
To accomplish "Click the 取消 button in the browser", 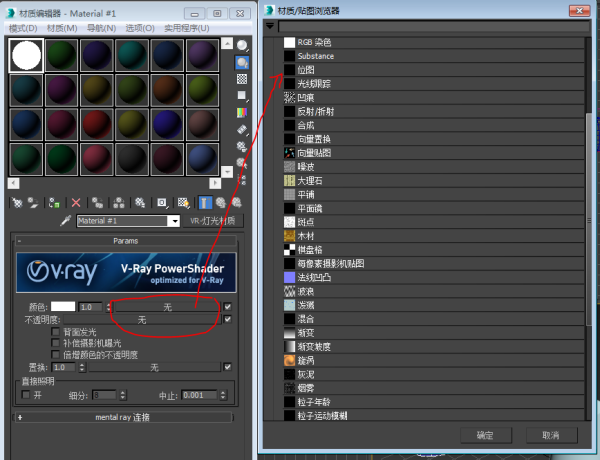I will point(551,435).
